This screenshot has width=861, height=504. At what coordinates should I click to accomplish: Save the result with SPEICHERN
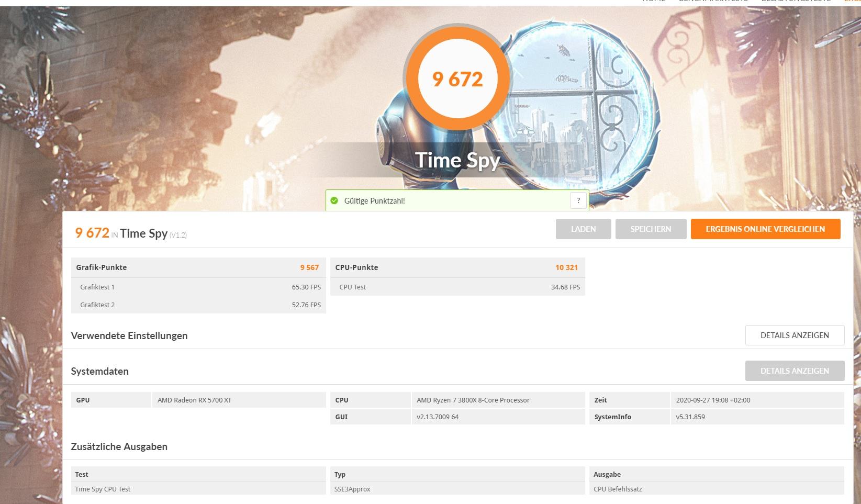click(651, 229)
